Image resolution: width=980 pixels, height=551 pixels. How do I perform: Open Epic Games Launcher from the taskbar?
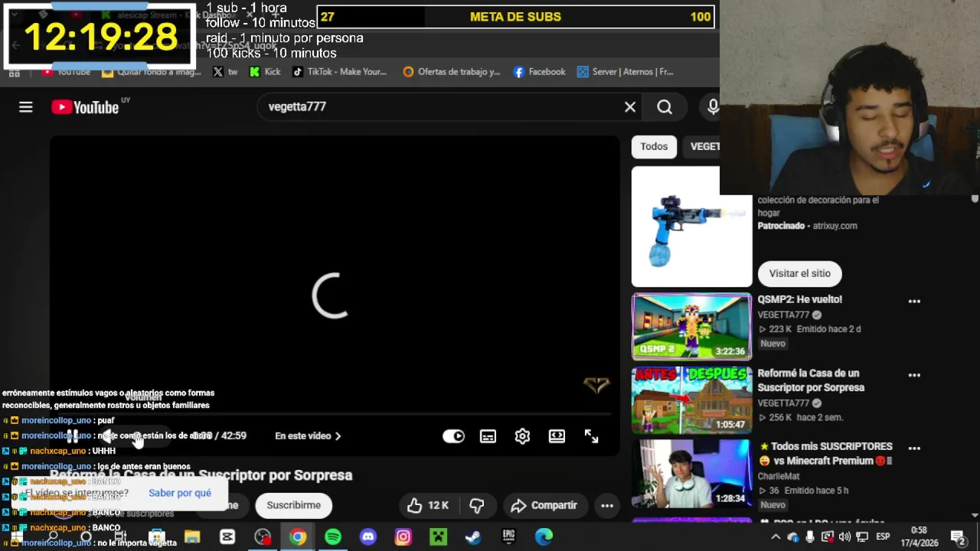(508, 537)
